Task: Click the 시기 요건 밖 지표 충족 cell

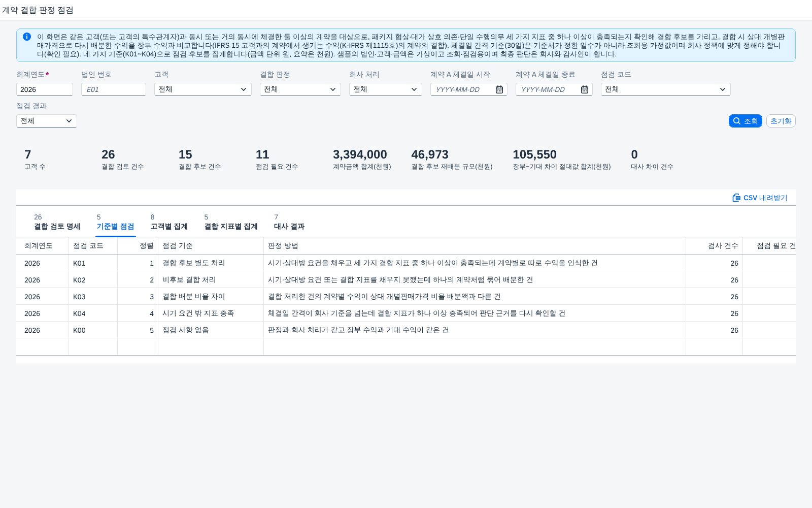Action: click(211, 313)
